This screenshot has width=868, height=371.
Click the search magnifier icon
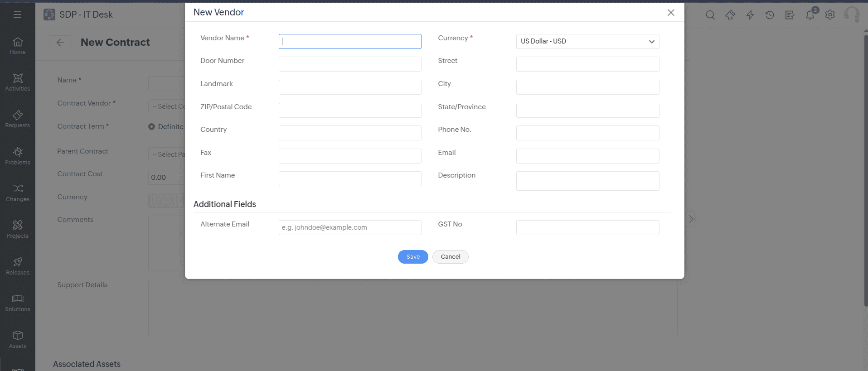pyautogui.click(x=710, y=15)
